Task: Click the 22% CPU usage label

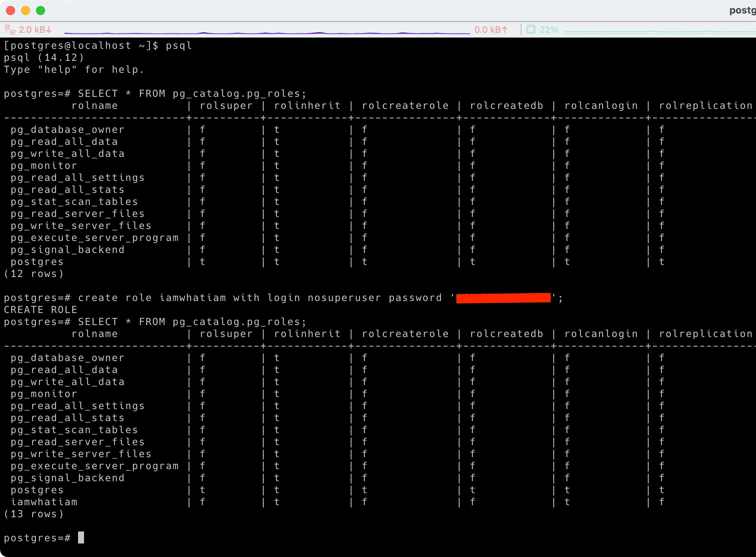Action: click(x=549, y=30)
